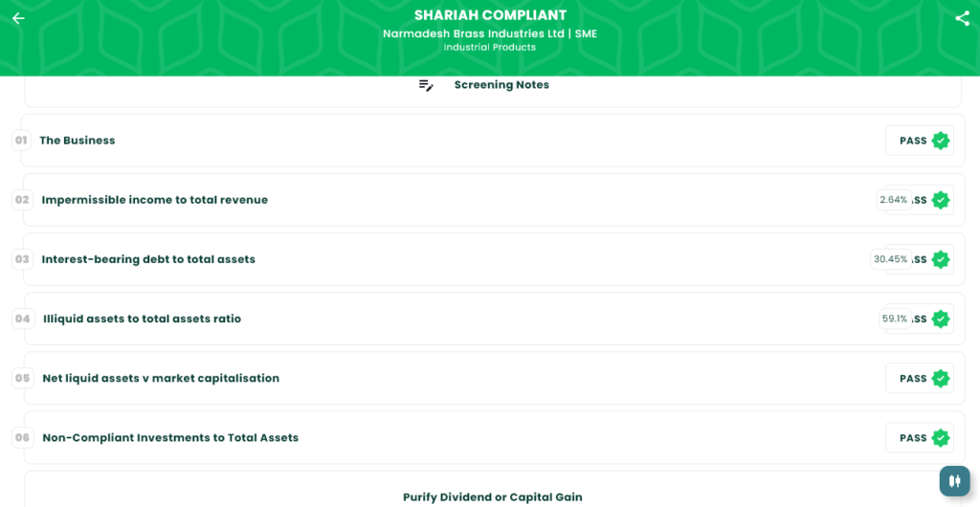
Task: Expand Non-Compliant Investments to Total Assets
Action: [170, 438]
